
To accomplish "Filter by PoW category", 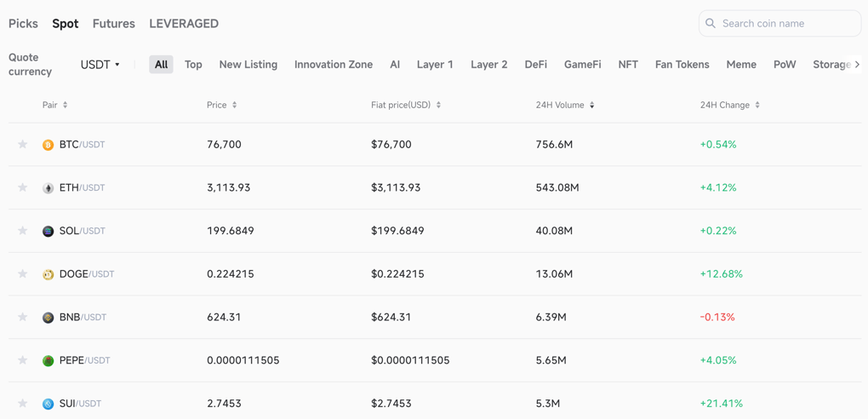I will [x=785, y=64].
